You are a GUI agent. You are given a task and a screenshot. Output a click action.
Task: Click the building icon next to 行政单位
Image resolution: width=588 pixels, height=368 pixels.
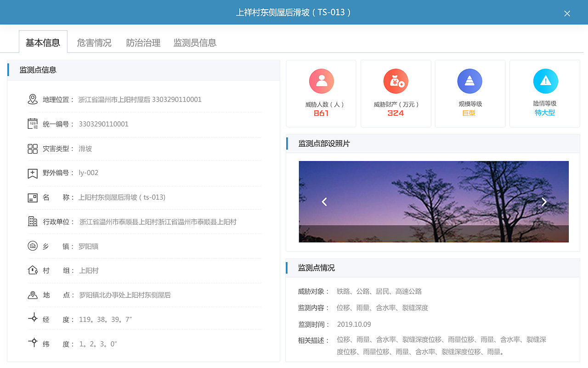coord(33,221)
